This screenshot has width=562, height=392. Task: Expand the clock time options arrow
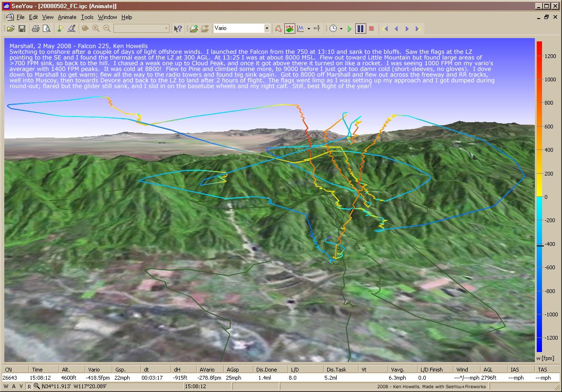(341, 29)
